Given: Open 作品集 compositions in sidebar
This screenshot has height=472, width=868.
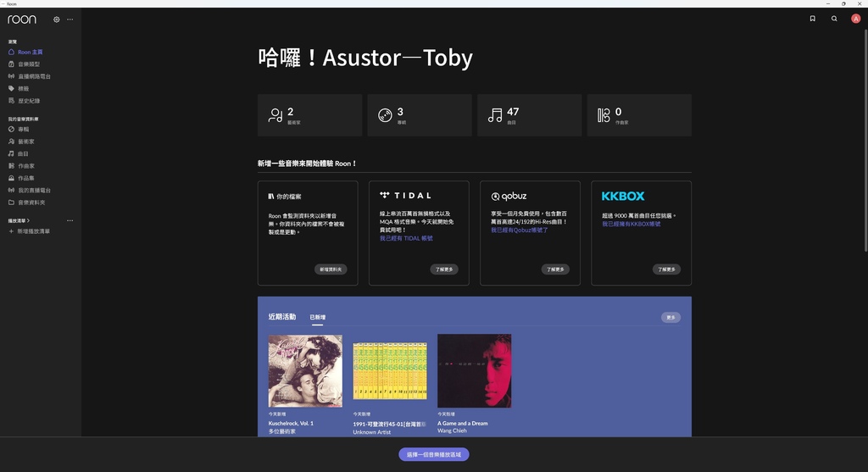Looking at the screenshot, I should tap(26, 178).
